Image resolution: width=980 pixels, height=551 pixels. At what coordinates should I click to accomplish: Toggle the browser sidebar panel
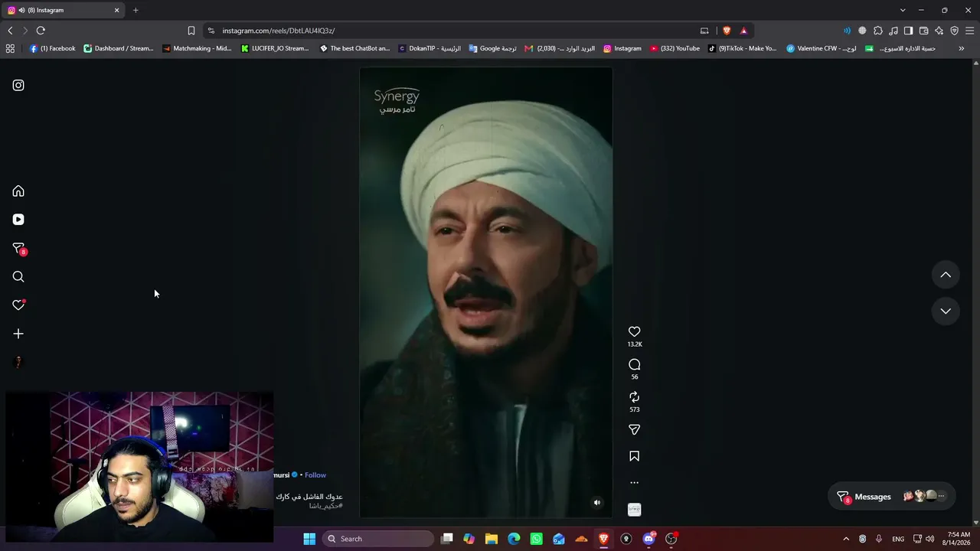point(908,31)
